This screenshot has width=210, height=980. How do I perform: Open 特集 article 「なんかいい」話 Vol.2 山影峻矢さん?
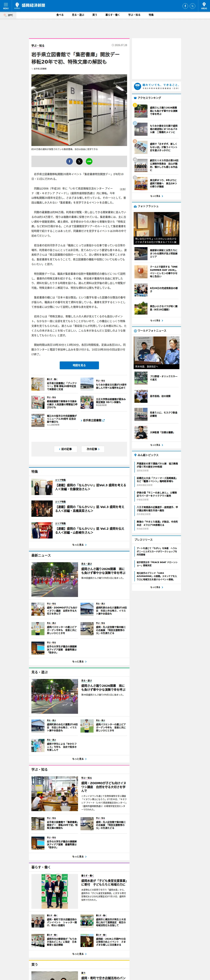tap(79, 530)
